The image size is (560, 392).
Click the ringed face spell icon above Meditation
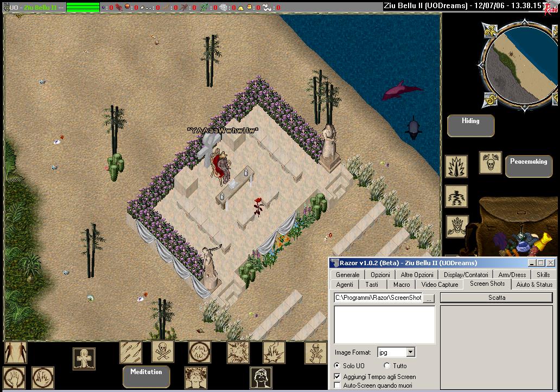pyautogui.click(x=200, y=352)
